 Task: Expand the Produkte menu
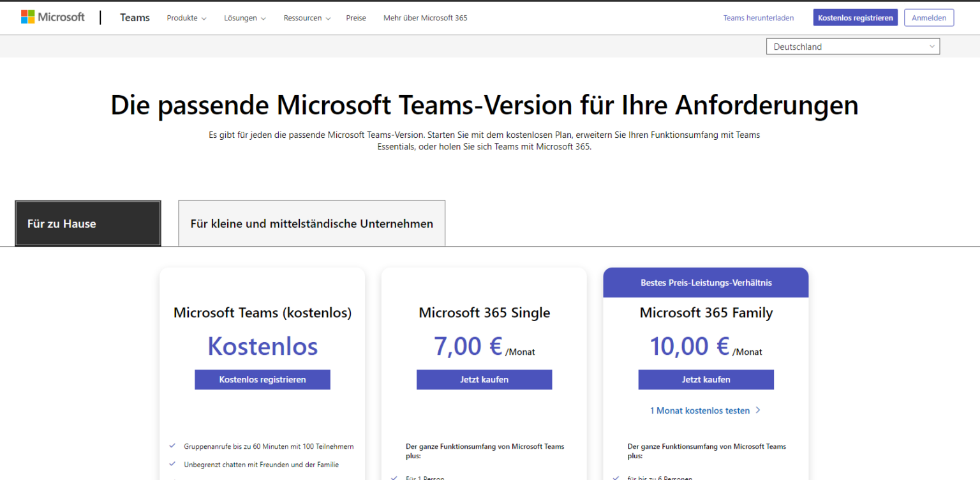(x=186, y=18)
